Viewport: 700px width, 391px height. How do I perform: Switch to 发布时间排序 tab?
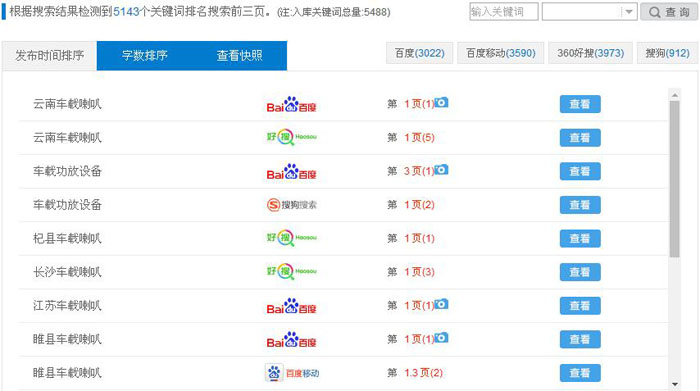point(50,55)
